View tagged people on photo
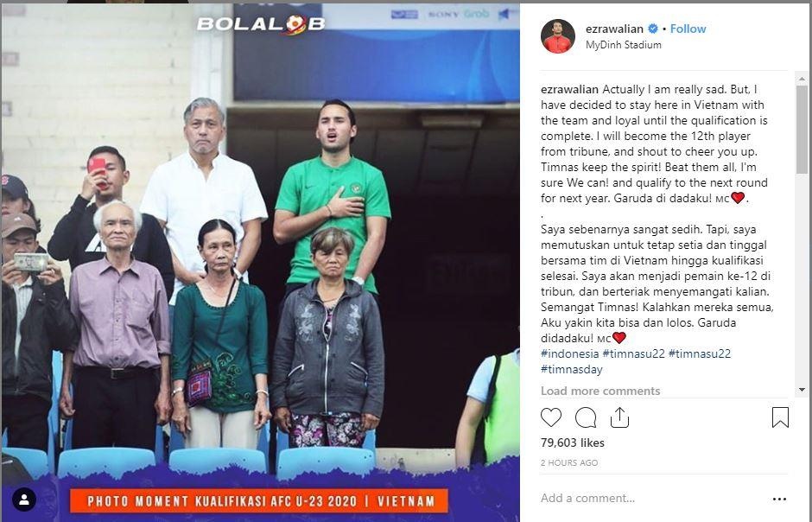Screen dimensions: 812x522 point(24,500)
